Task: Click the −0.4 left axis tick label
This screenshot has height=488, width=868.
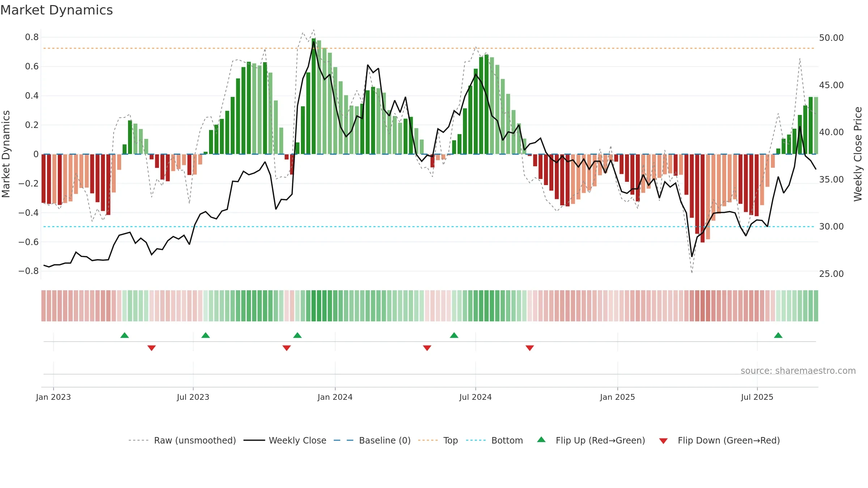Action: point(29,213)
